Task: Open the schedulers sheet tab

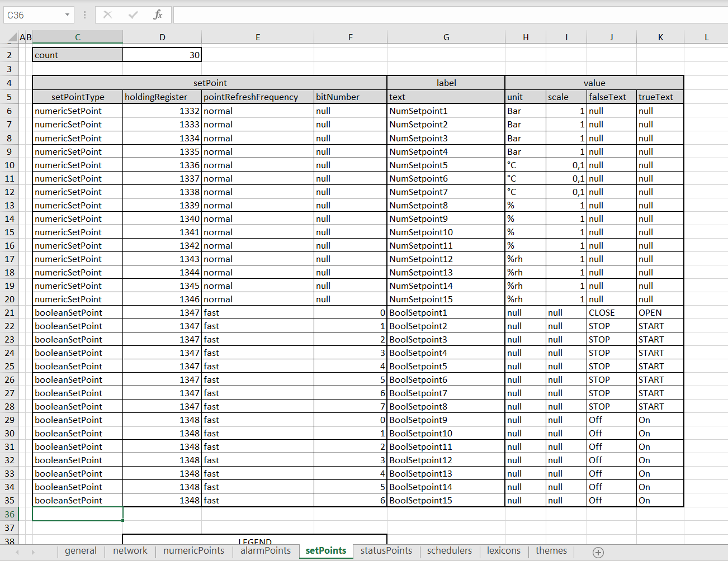Action: (449, 551)
